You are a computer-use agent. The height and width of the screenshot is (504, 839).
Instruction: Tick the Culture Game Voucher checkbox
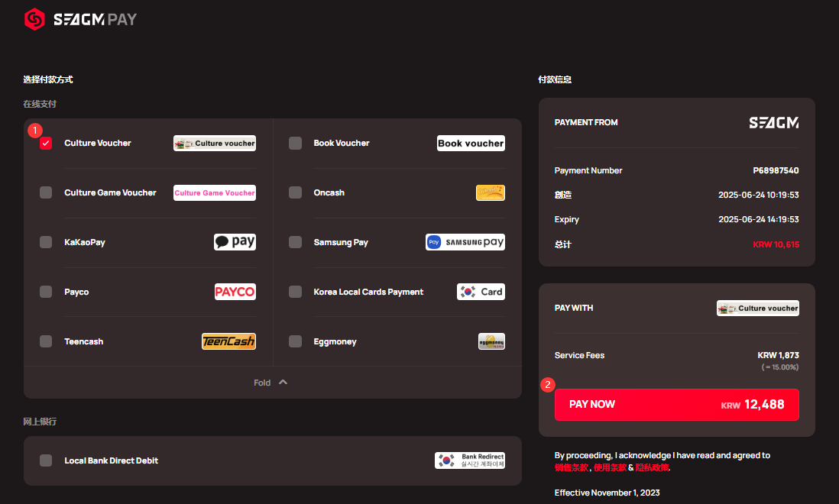coord(46,192)
